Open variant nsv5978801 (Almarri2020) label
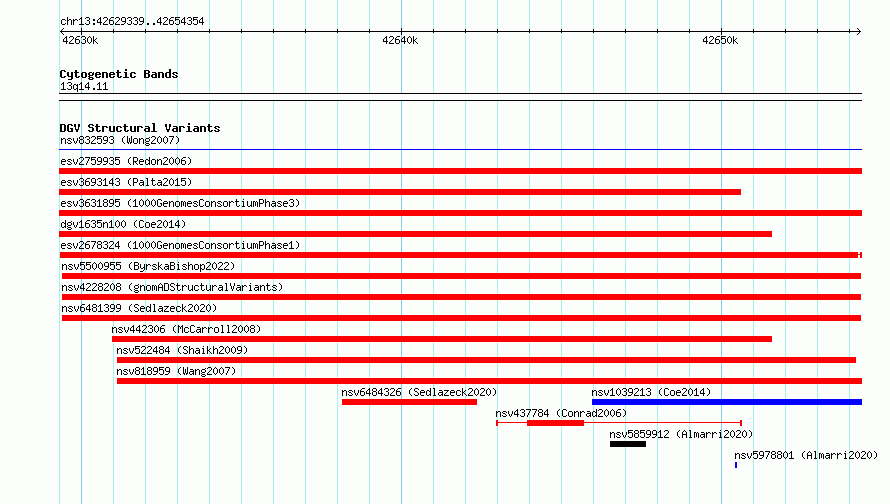 (x=806, y=455)
